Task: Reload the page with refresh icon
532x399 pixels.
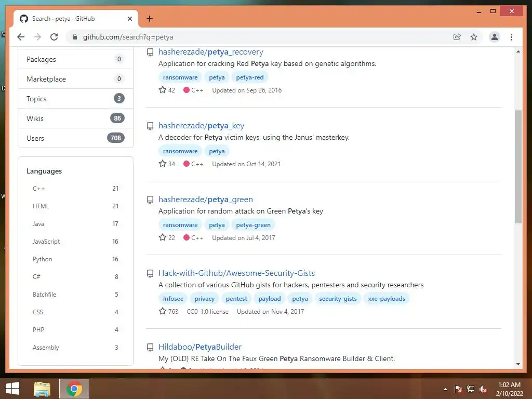Action: click(x=54, y=37)
